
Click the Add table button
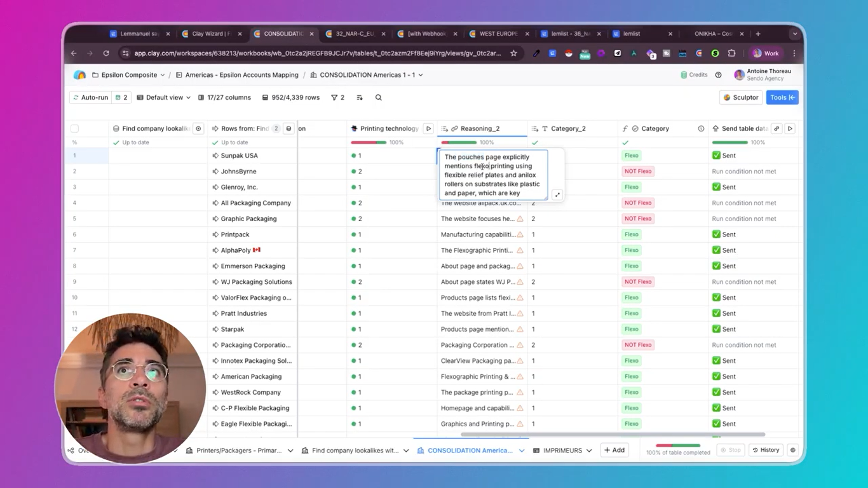point(614,450)
